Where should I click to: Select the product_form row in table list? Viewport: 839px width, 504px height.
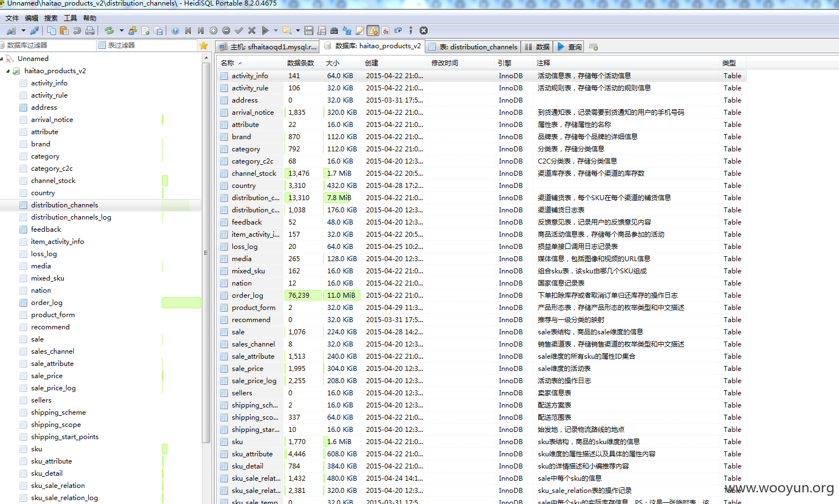coord(481,308)
